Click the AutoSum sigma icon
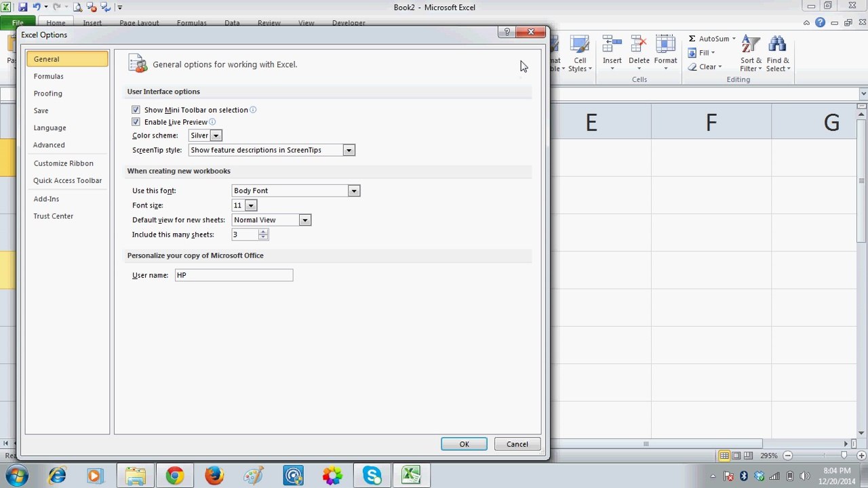This screenshot has height=488, width=868. pyautogui.click(x=692, y=39)
